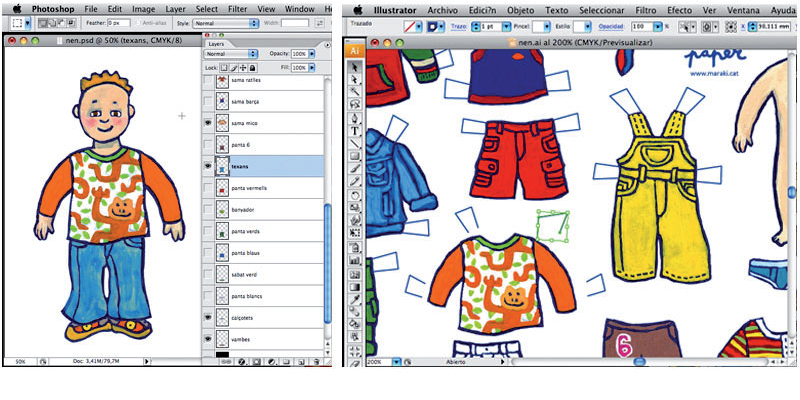Open the Style Normal dropdown in Photoshop
Image resolution: width=800 pixels, height=400 pixels.
225,23
